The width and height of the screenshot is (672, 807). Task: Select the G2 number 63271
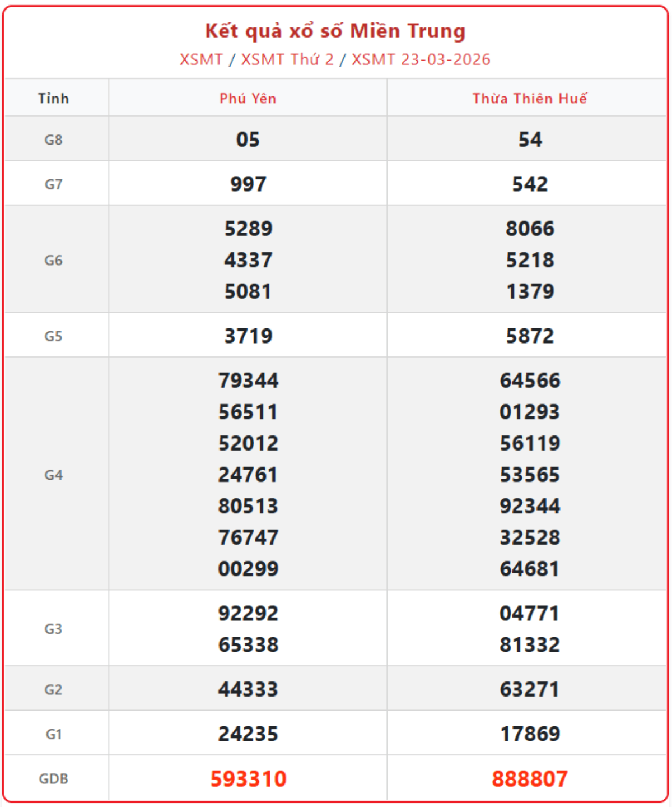pyautogui.click(x=529, y=689)
